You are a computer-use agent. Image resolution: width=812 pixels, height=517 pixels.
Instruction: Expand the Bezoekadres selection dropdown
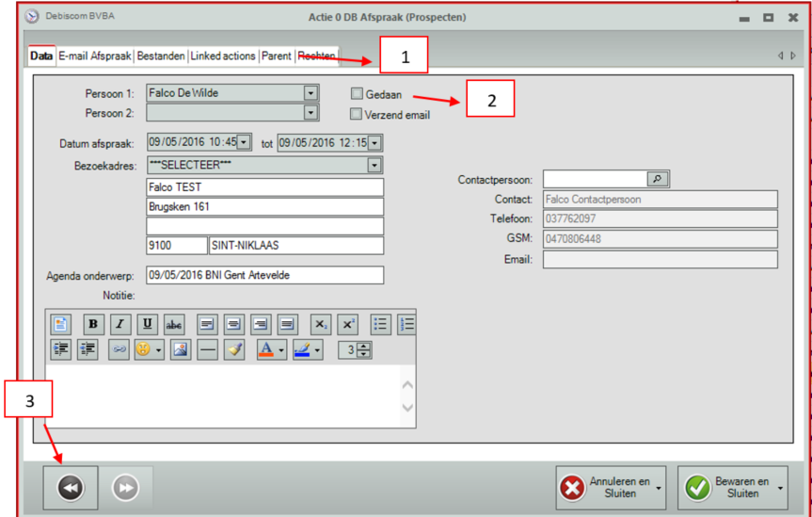(x=374, y=166)
